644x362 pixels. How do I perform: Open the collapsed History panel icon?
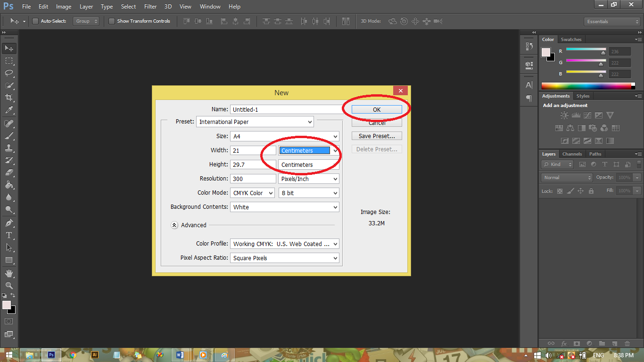[529, 46]
